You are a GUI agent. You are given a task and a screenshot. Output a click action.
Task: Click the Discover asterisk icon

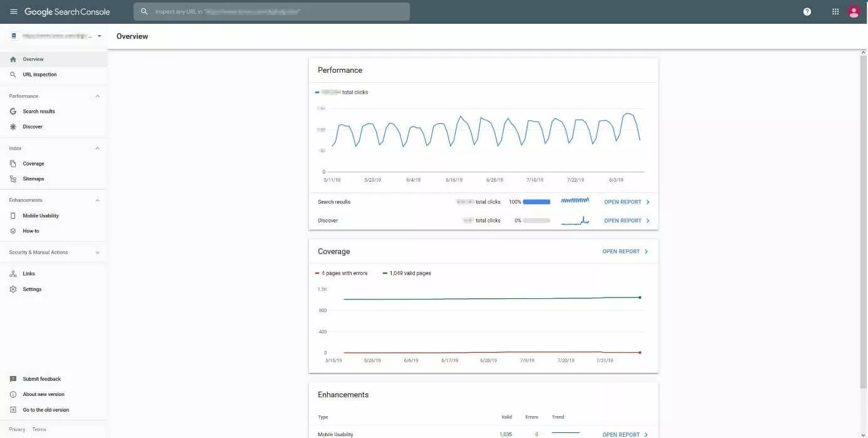[x=13, y=127]
